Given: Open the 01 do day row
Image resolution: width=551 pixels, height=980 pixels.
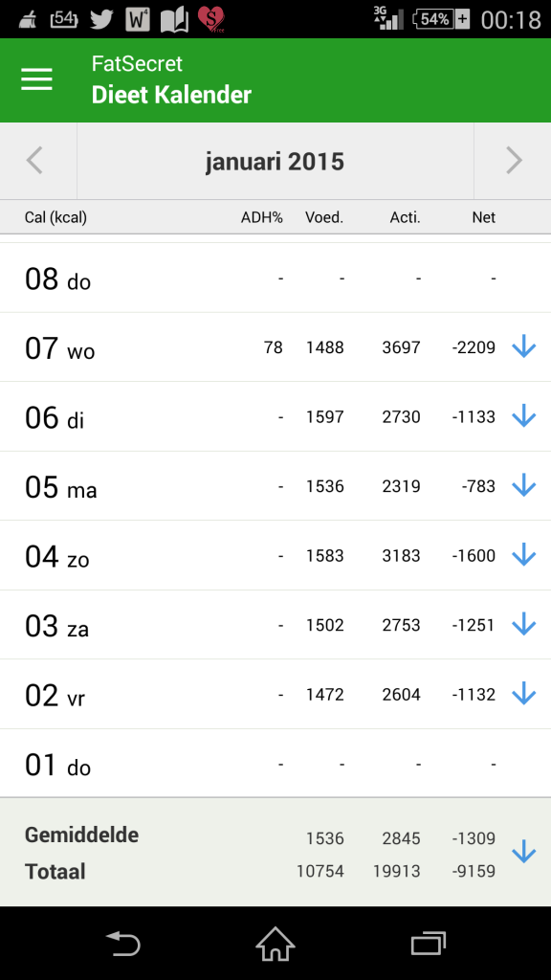Looking at the screenshot, I should (x=275, y=764).
